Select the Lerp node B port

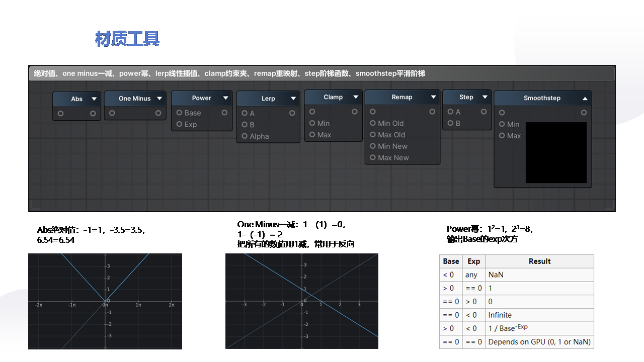[x=245, y=125]
